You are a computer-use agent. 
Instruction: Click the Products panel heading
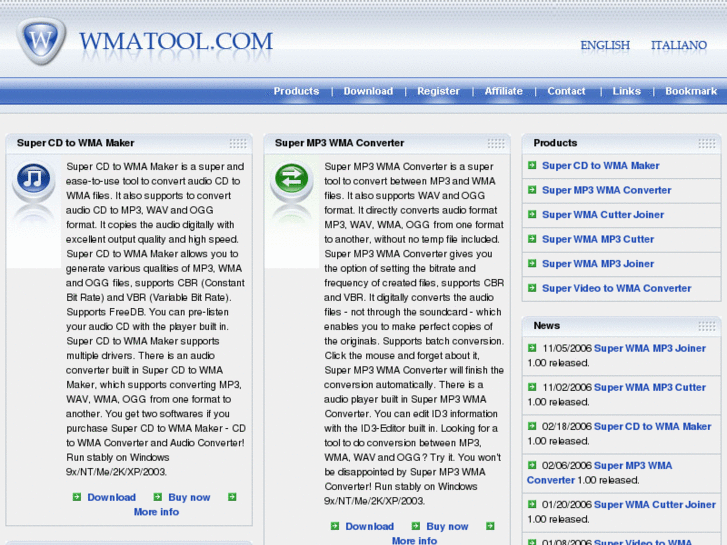coord(555,143)
